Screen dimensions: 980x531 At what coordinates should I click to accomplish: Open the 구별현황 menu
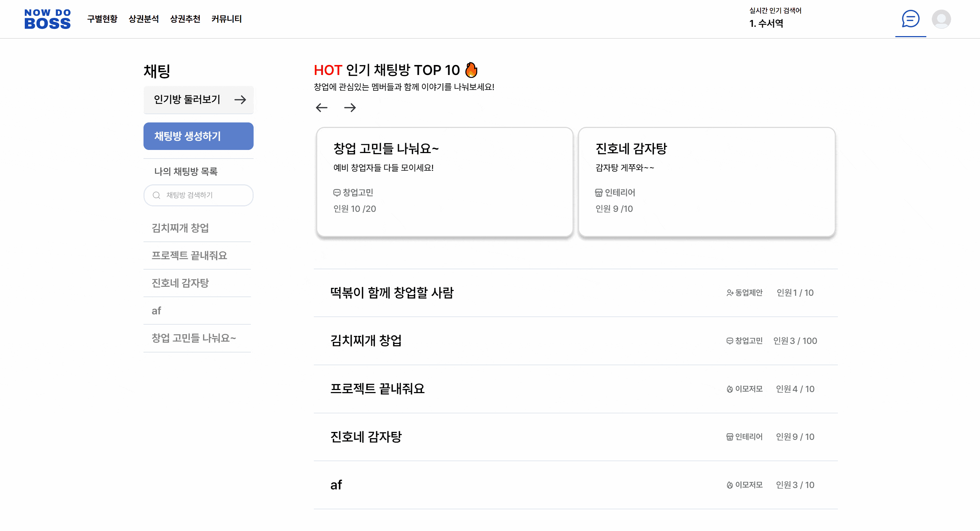[x=102, y=19]
